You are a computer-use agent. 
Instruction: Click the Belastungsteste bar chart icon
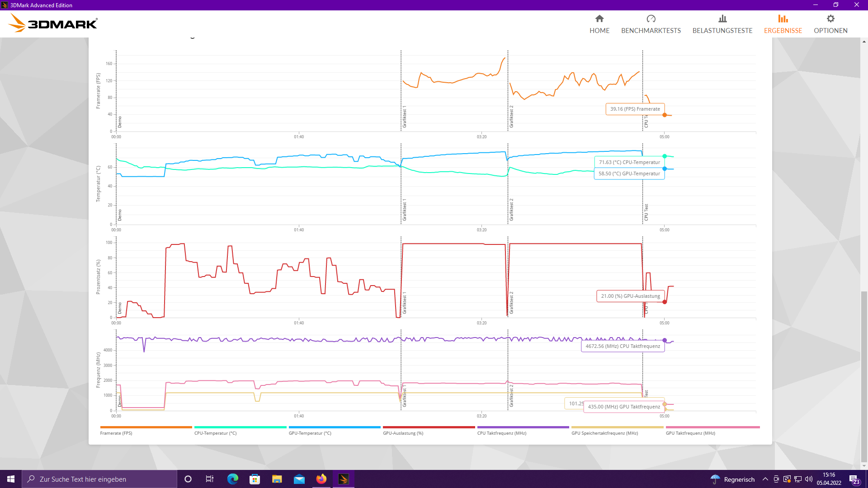point(722,19)
